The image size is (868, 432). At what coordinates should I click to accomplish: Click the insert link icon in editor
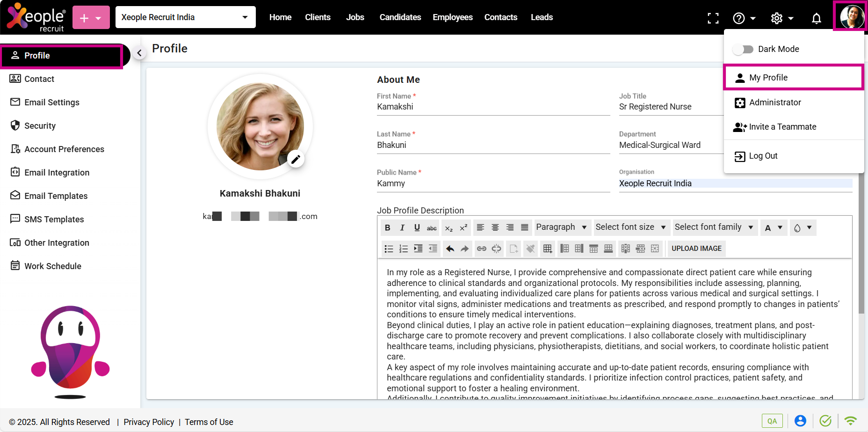coord(481,249)
